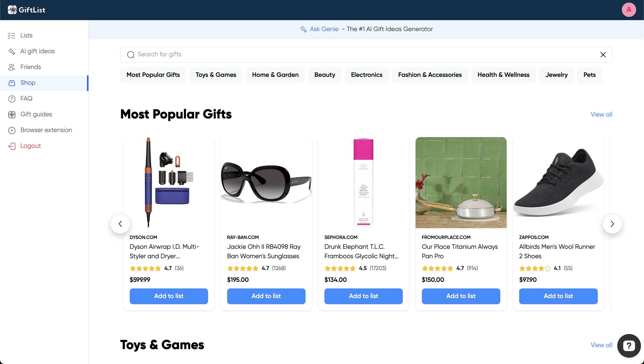Click the Search for gifts field
Image resolution: width=644 pixels, height=364 pixels.
click(366, 55)
